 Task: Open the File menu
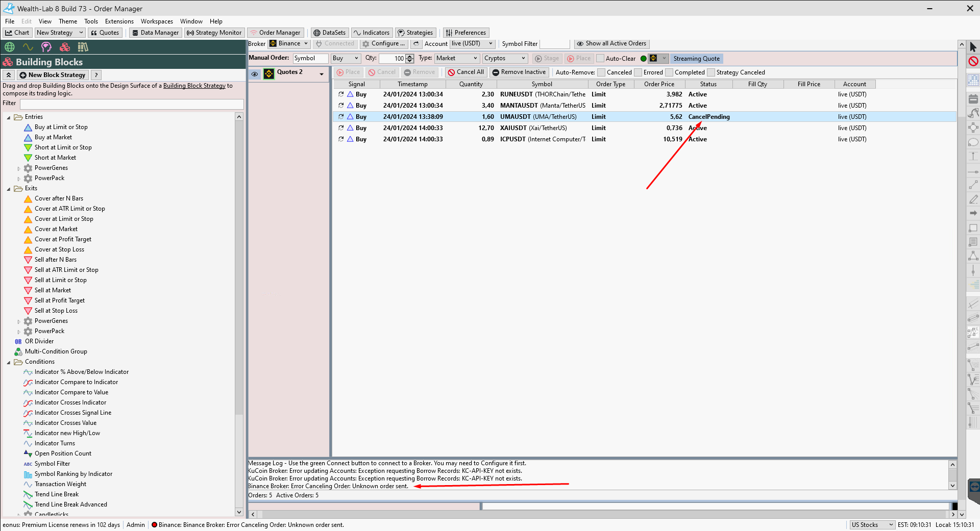coord(10,21)
